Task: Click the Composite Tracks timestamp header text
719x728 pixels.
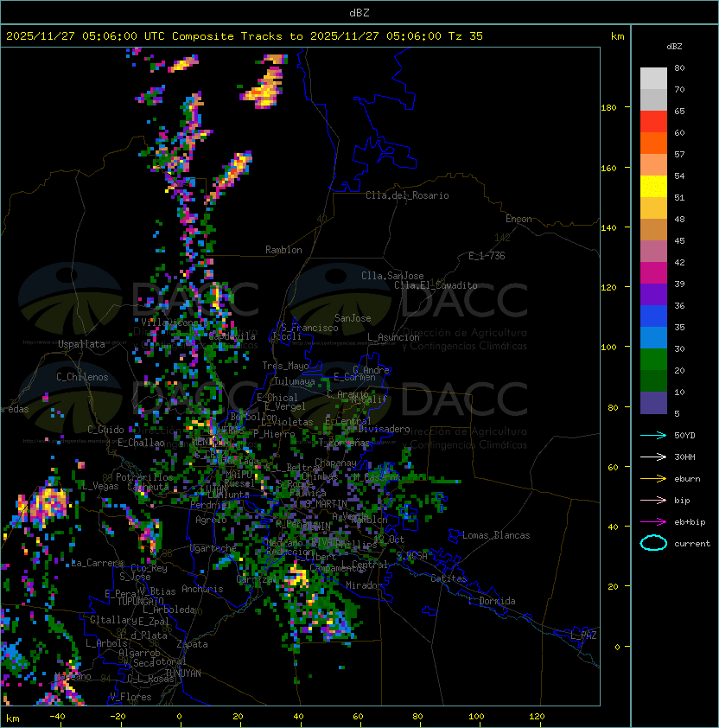Action: [245, 36]
